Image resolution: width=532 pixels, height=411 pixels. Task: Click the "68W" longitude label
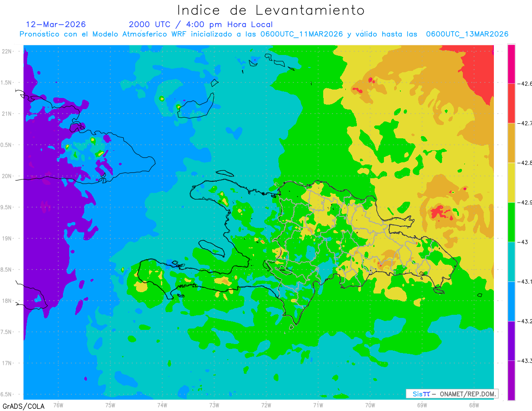[x=473, y=405]
